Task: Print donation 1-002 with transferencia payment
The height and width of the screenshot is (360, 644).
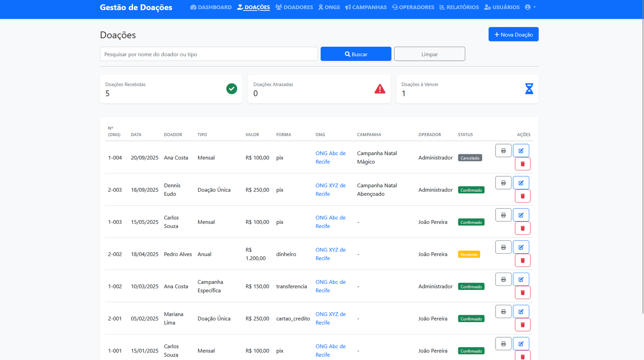Action: (503, 279)
